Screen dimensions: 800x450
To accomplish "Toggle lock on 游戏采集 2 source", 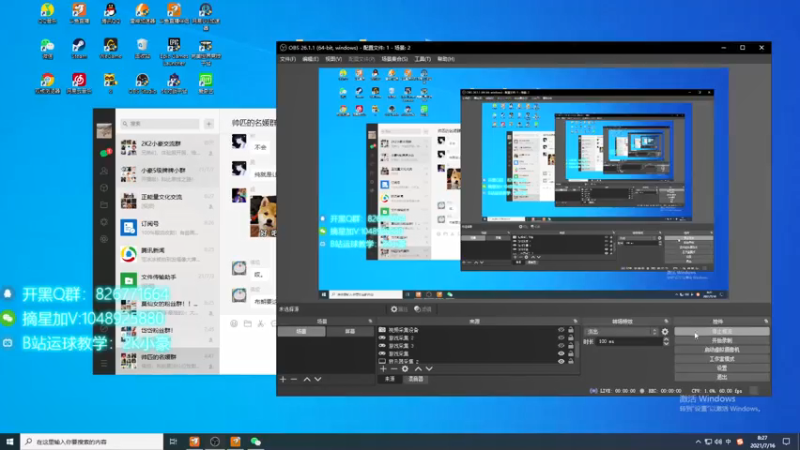I will (x=571, y=338).
